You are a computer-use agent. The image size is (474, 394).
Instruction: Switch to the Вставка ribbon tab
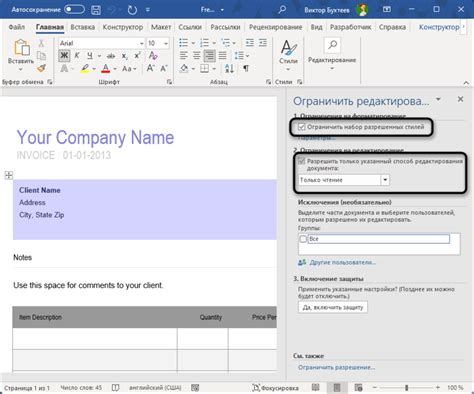coord(83,27)
